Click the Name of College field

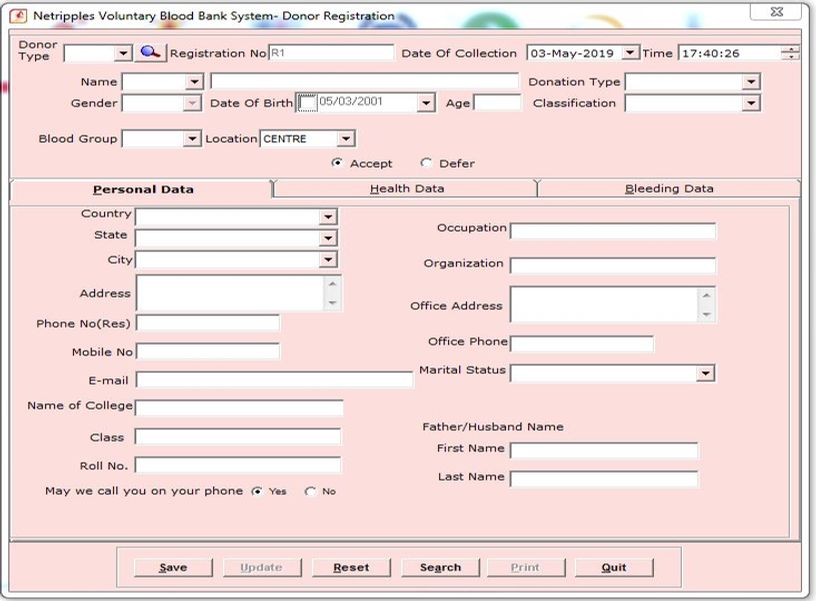click(239, 407)
